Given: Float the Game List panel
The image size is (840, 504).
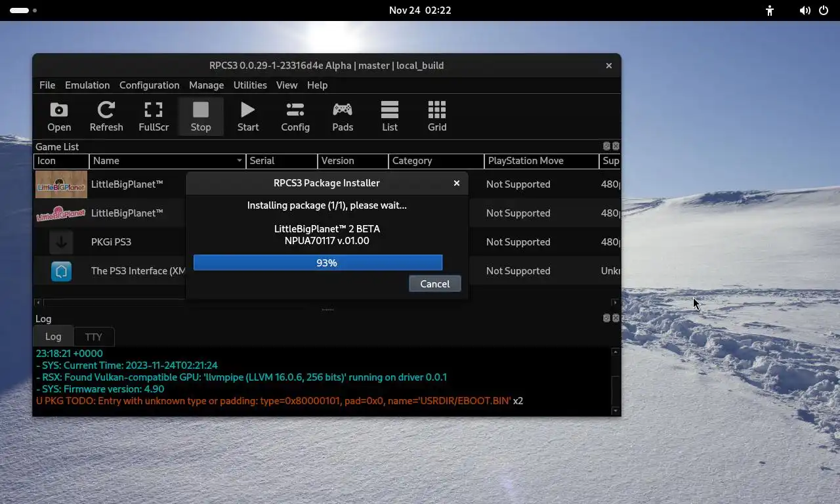Looking at the screenshot, I should pyautogui.click(x=606, y=146).
